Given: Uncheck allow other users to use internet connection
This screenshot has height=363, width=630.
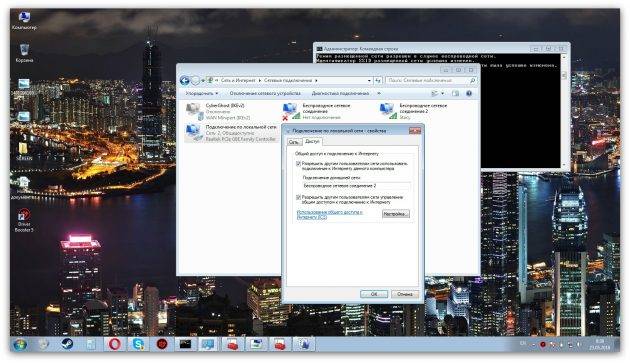Looking at the screenshot, I should [x=298, y=164].
